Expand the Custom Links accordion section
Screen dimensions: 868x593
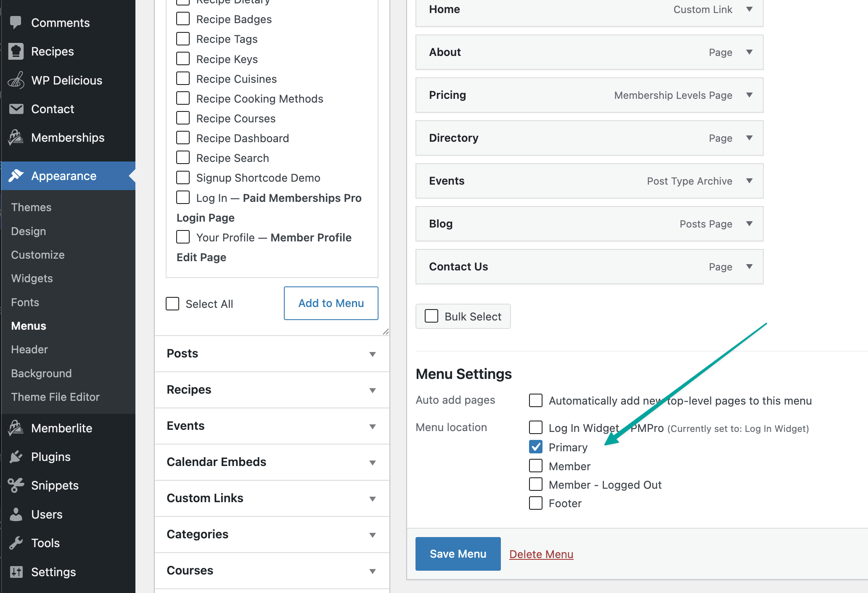point(272,498)
